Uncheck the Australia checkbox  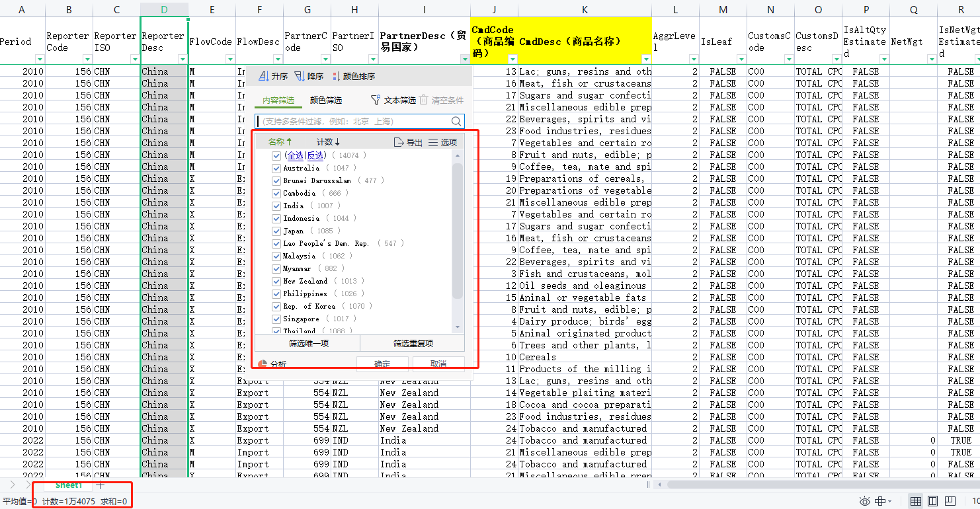coord(277,168)
